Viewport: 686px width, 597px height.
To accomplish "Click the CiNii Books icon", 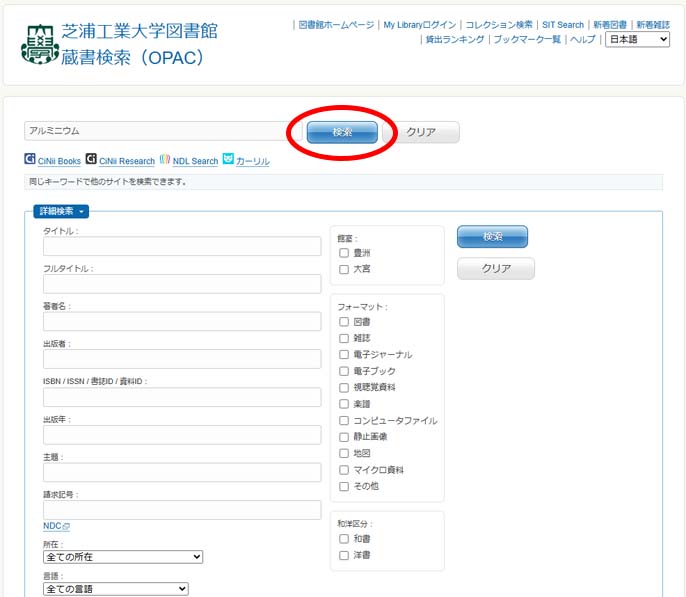I will [30, 160].
